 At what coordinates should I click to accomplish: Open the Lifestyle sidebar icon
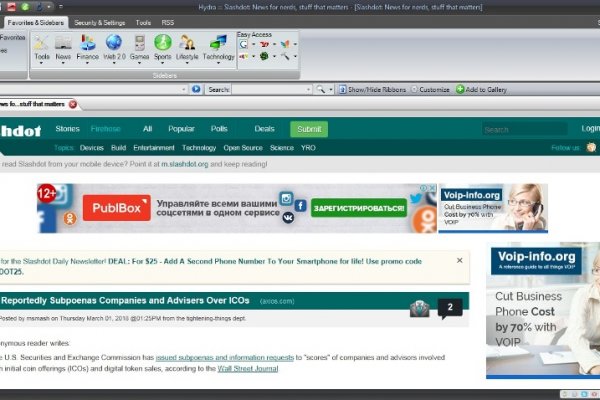point(187,43)
